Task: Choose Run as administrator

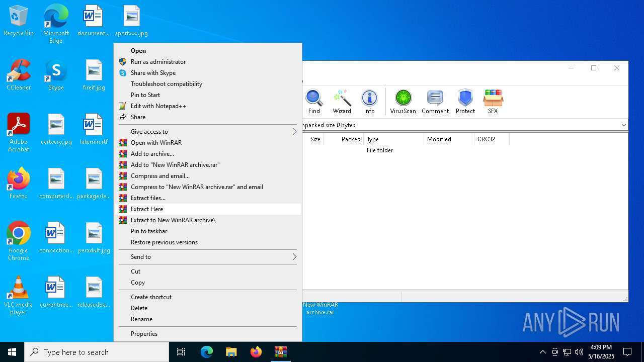Action: (208, 62)
